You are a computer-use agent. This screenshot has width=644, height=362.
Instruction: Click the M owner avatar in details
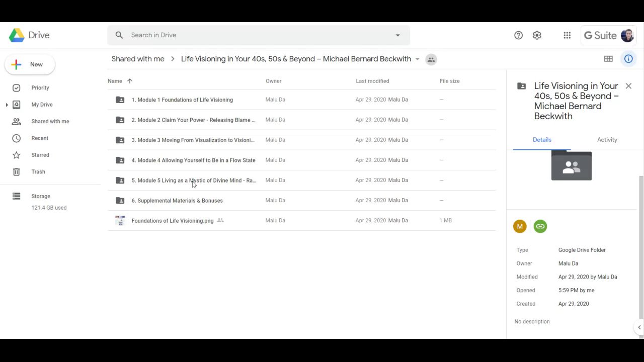520,226
